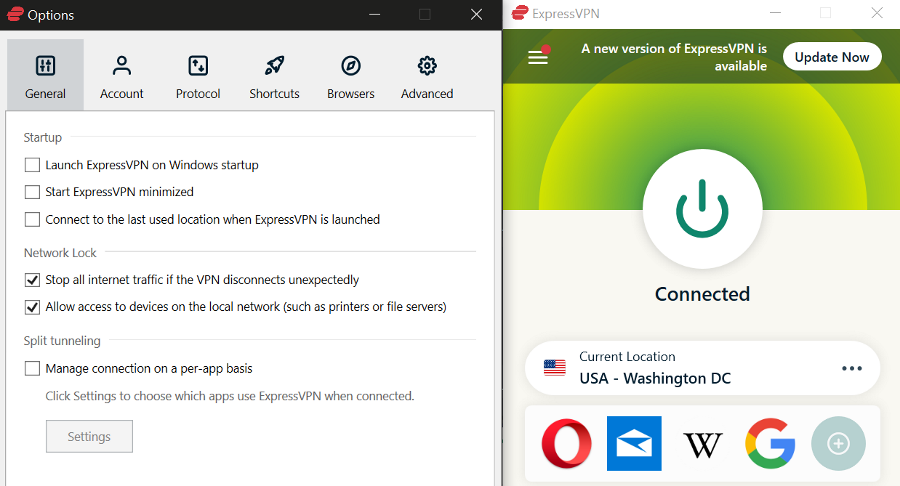Open the Mail app shortcut
The width and height of the screenshot is (900, 486).
[634, 444]
